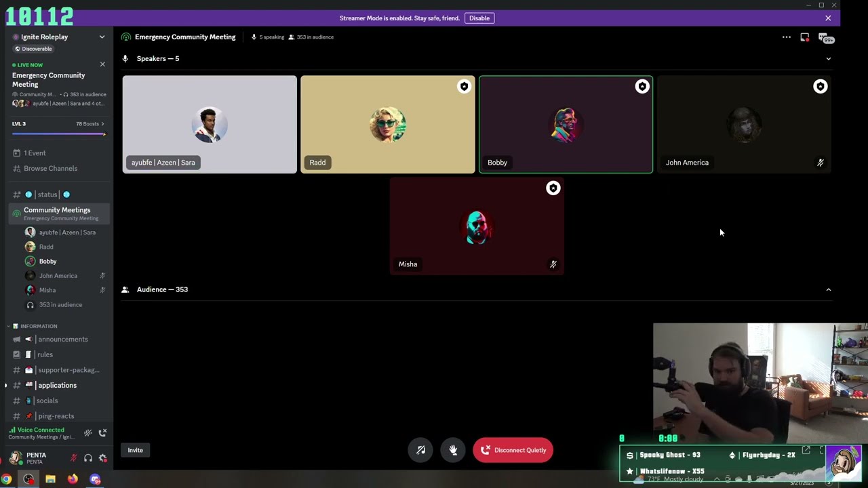Click the moderator badge on Misha tile

[x=553, y=188]
